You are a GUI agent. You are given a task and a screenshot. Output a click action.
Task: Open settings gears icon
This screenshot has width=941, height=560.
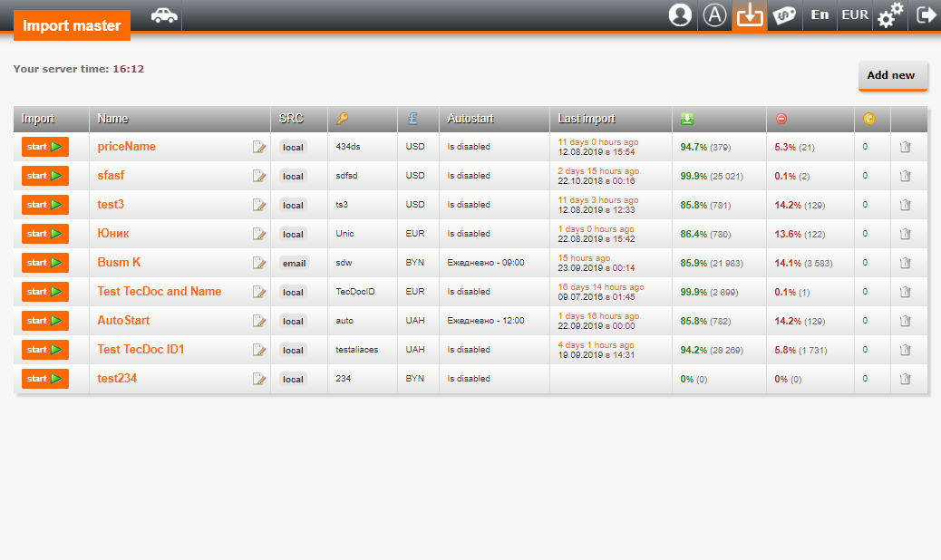coord(890,15)
